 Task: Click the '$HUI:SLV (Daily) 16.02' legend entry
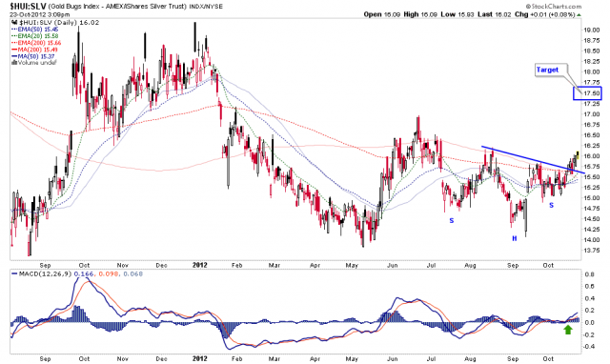59,23
